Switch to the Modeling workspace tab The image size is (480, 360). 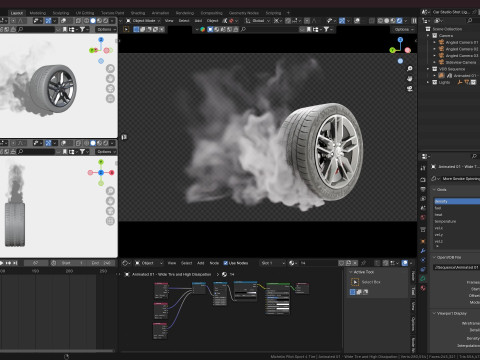tap(38, 13)
